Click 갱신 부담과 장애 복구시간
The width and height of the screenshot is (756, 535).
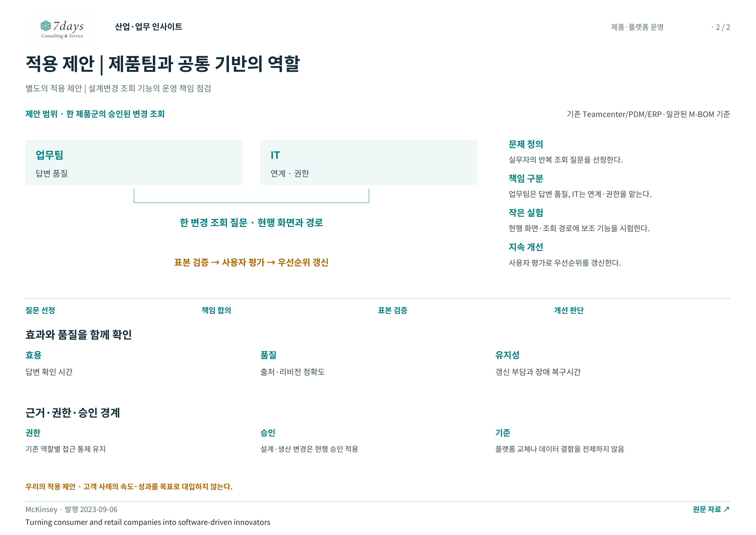click(538, 372)
